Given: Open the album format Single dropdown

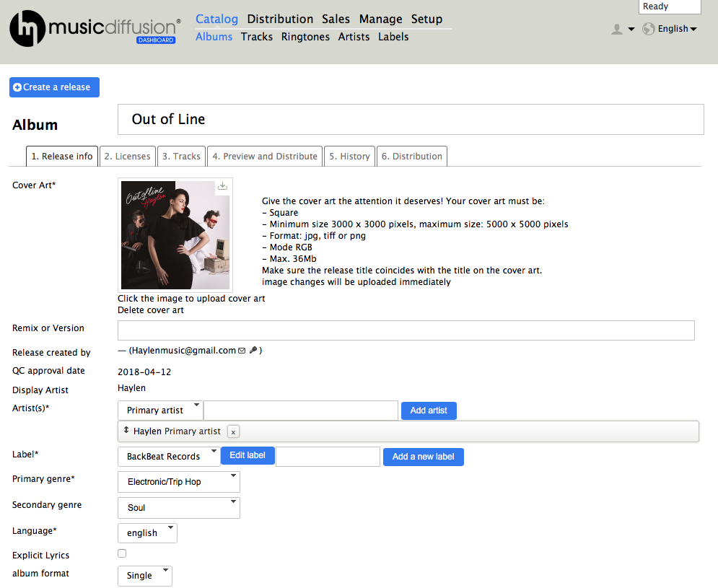Looking at the screenshot, I should coord(144,576).
